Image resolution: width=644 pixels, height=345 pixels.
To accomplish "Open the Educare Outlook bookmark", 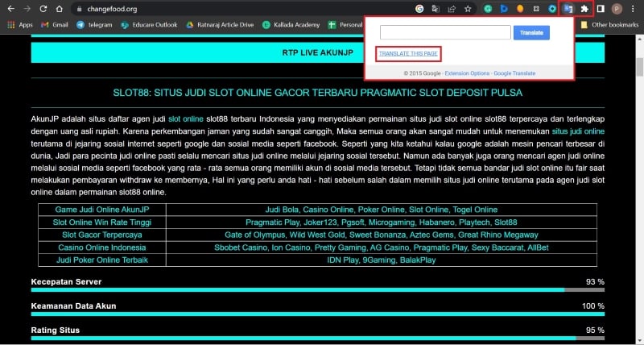I will coord(150,25).
